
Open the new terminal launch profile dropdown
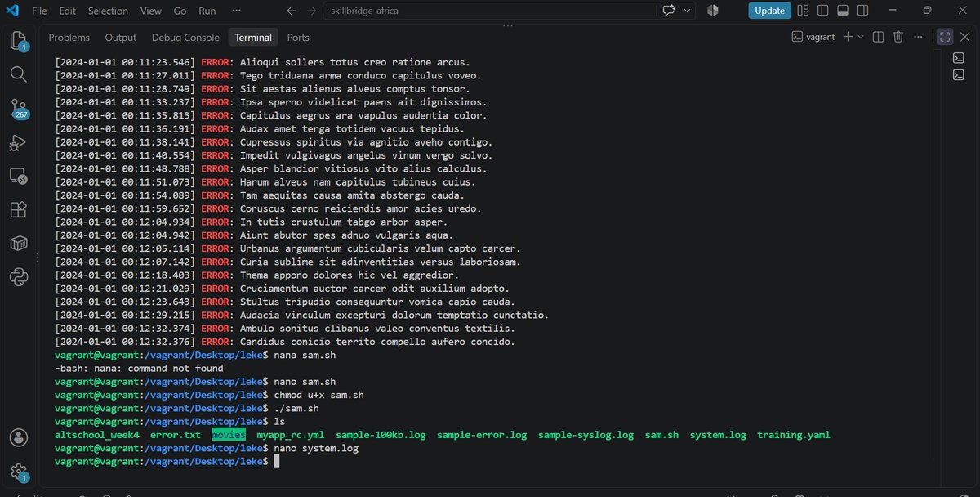tap(861, 37)
